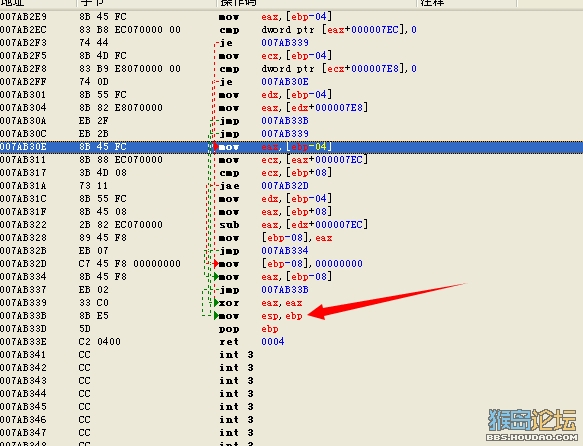The width and height of the screenshot is (583, 446).
Task: Select the je 007AB30E jump line
Action: click(292, 82)
